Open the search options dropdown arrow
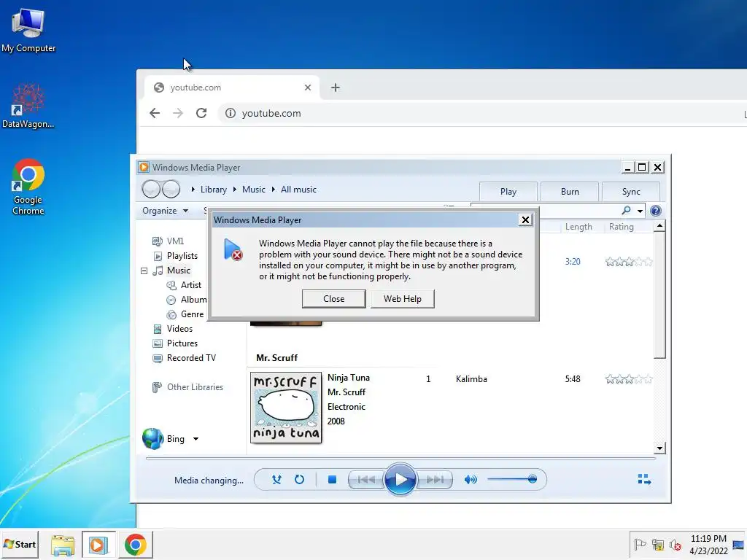Viewport: 747px width, 560px height. (640, 211)
